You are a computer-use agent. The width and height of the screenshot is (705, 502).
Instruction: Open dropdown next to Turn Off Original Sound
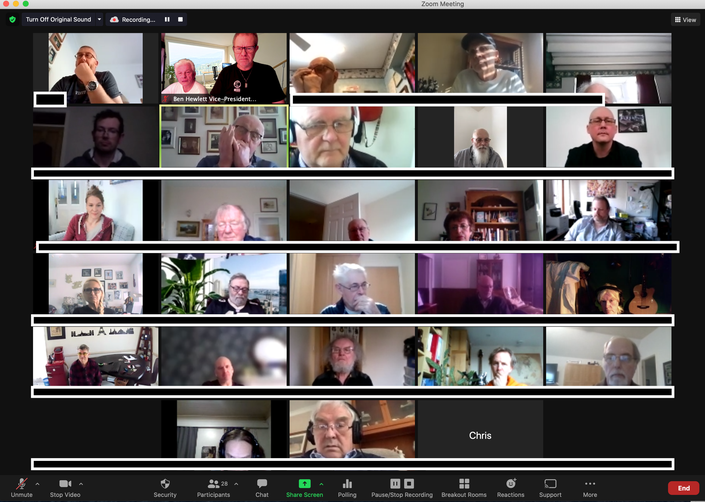coord(99,19)
